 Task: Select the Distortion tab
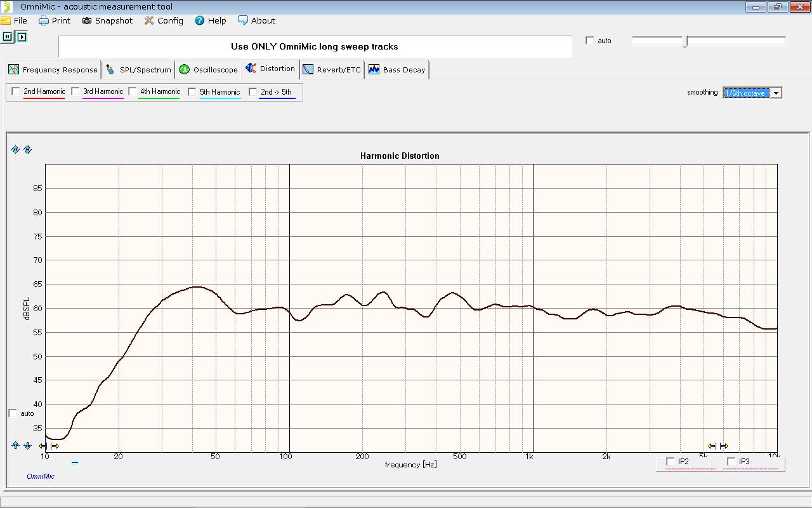pyautogui.click(x=270, y=69)
